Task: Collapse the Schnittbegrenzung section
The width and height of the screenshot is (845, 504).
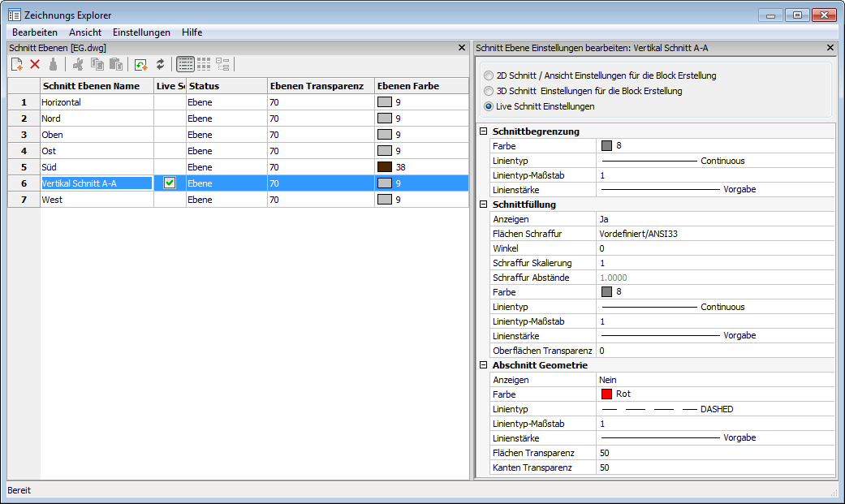Action: coord(484,131)
